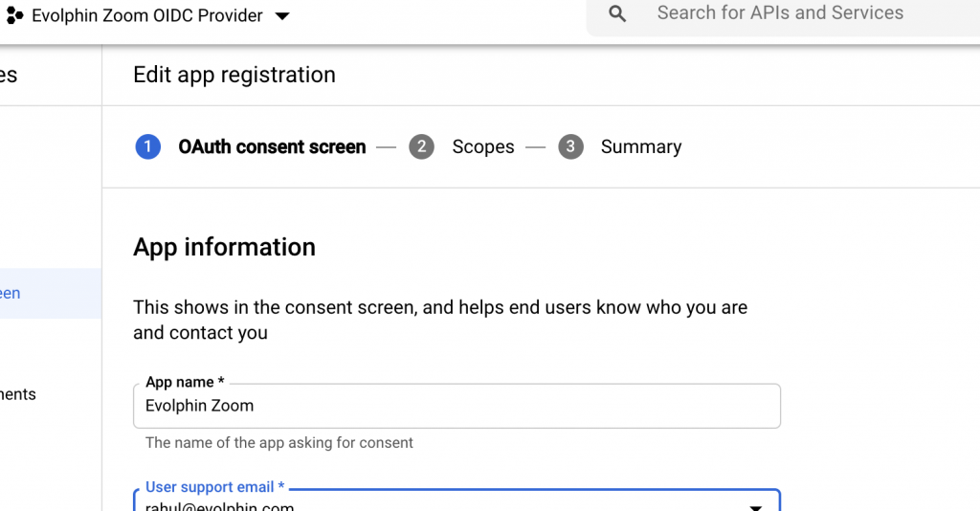This screenshot has width=980, height=511.
Task: Edit the App name field containing Evolphin Zoom
Action: pos(457,406)
